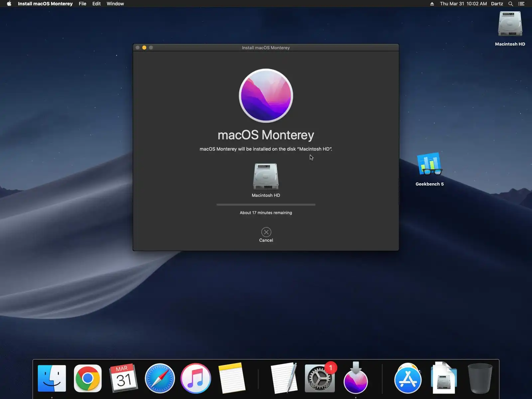
Task: Launch Google Chrome from the Dock
Action: 88,378
